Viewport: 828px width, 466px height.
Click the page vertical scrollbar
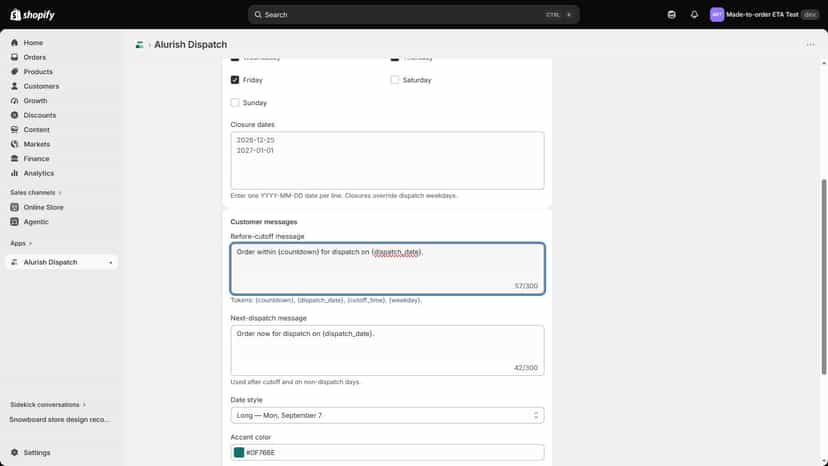coord(823,277)
